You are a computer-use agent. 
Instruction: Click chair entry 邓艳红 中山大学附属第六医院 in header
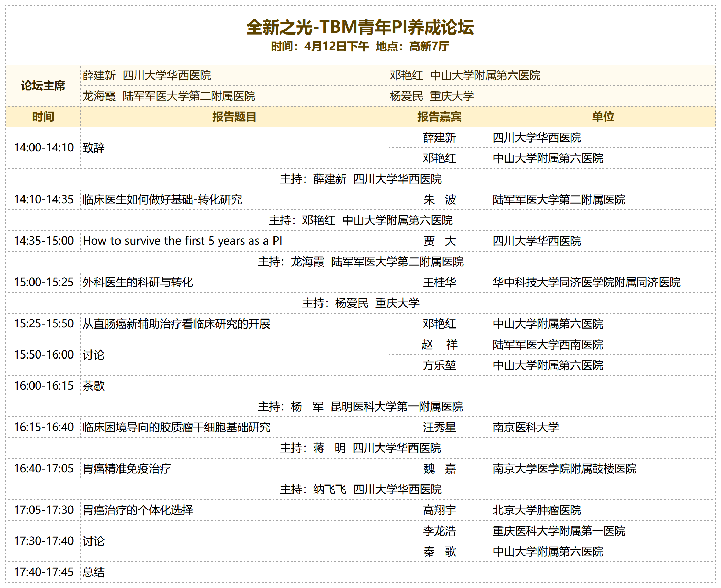tap(465, 75)
